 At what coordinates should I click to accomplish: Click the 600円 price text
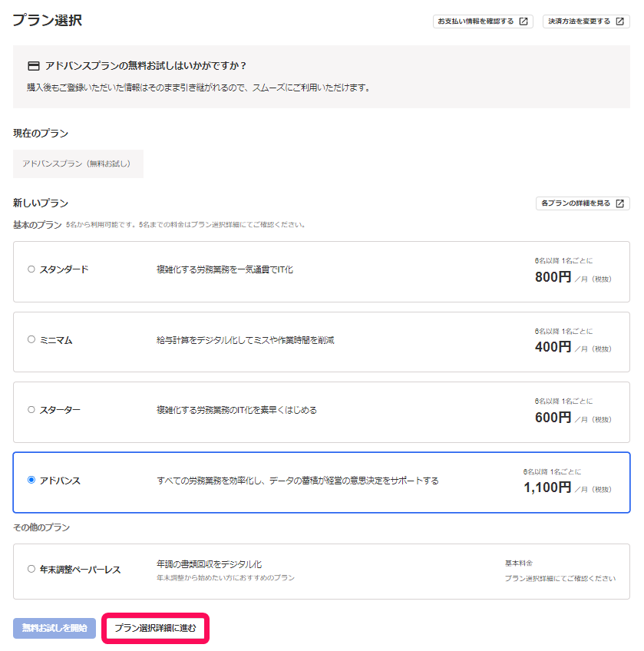553,418
